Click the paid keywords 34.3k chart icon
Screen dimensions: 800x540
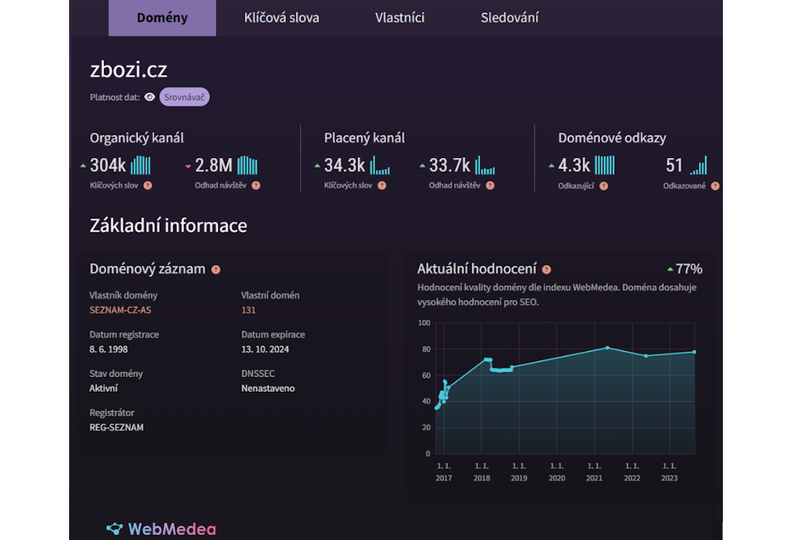pyautogui.click(x=380, y=166)
